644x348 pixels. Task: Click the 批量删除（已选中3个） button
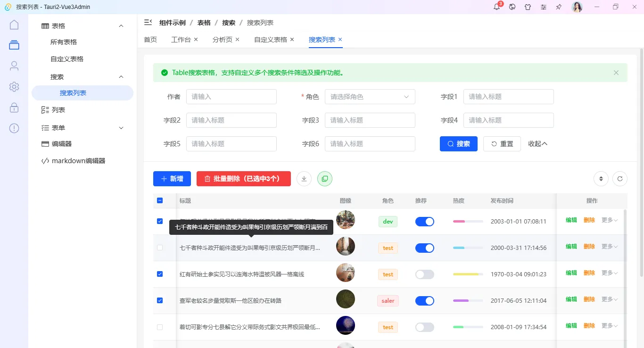[243, 179]
